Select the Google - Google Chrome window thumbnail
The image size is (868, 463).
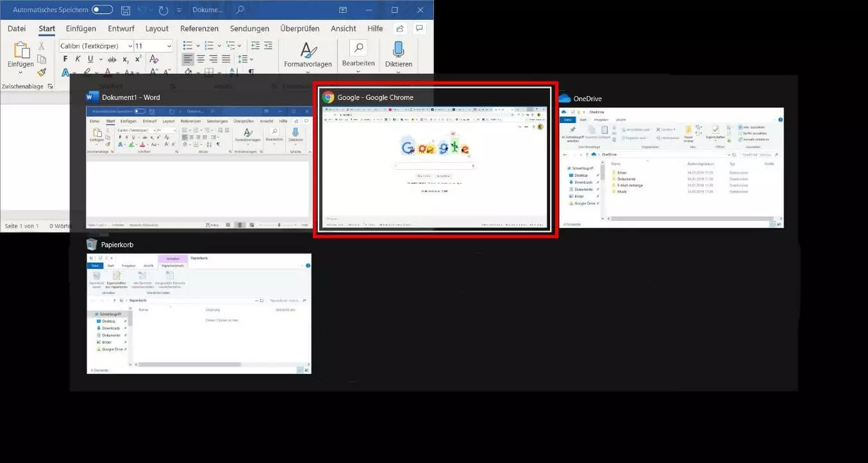435,160
